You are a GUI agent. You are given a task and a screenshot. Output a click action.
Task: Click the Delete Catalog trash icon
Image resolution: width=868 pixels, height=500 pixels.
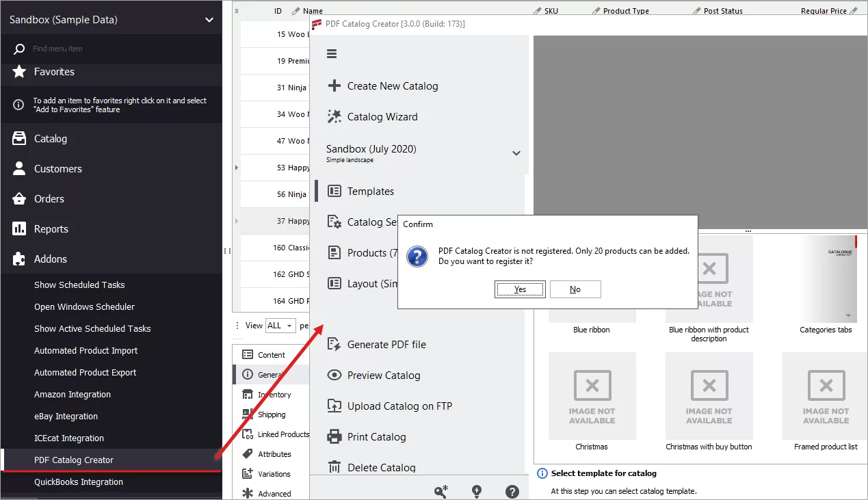pyautogui.click(x=334, y=467)
